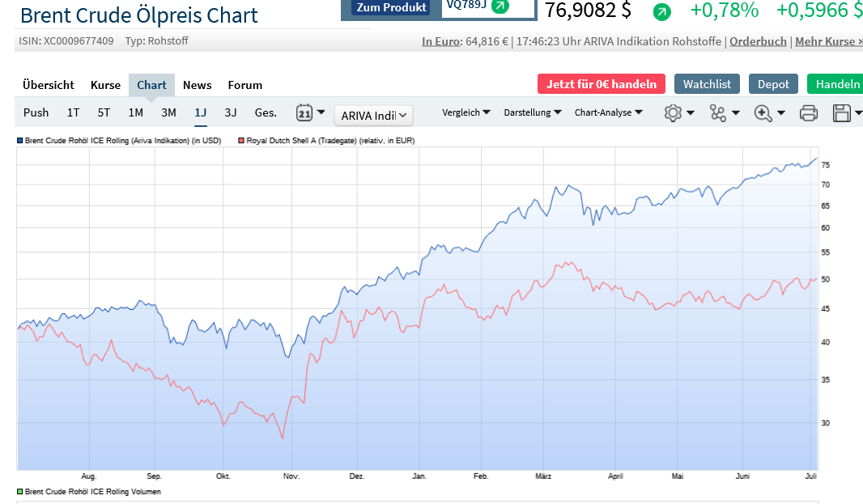Enable the Push live update mode
The height and width of the screenshot is (504, 863).
pyautogui.click(x=36, y=112)
